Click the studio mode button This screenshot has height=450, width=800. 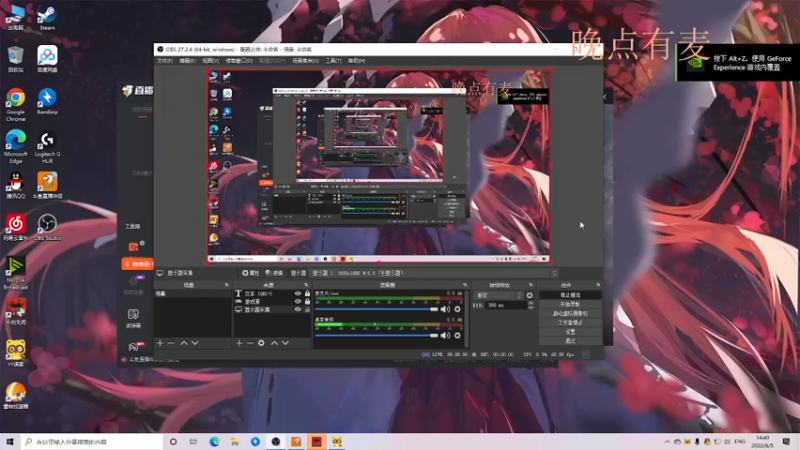[570, 322]
